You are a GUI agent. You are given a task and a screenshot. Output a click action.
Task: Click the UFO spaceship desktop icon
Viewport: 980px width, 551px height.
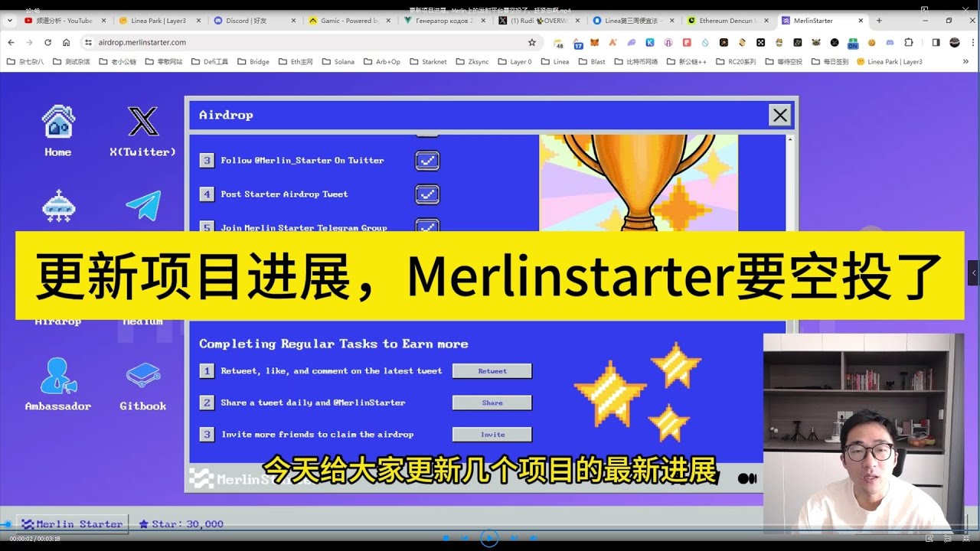[x=58, y=206]
